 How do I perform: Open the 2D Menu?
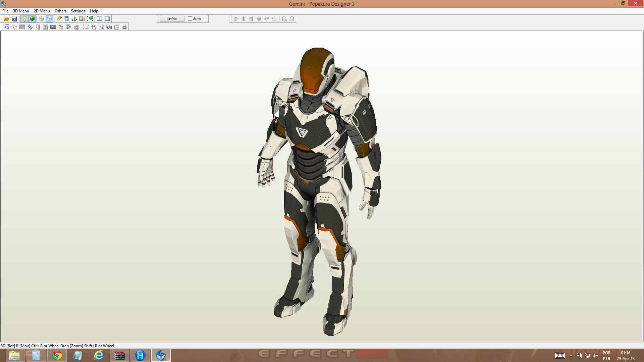(x=42, y=11)
